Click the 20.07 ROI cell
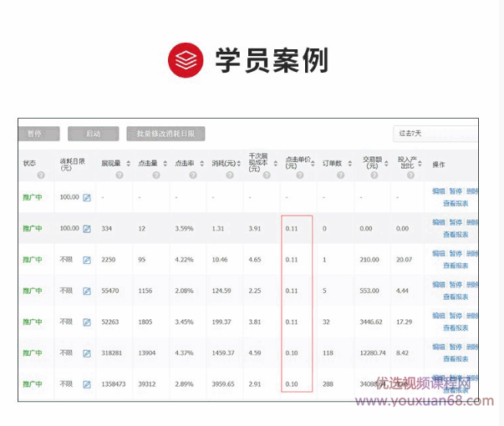This screenshot has height=426, width=504. point(404,260)
